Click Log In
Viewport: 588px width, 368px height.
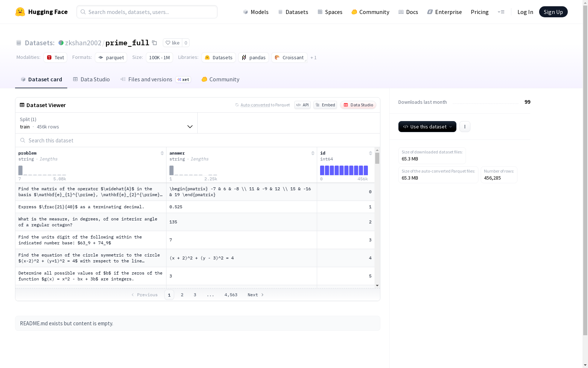pos(525,12)
